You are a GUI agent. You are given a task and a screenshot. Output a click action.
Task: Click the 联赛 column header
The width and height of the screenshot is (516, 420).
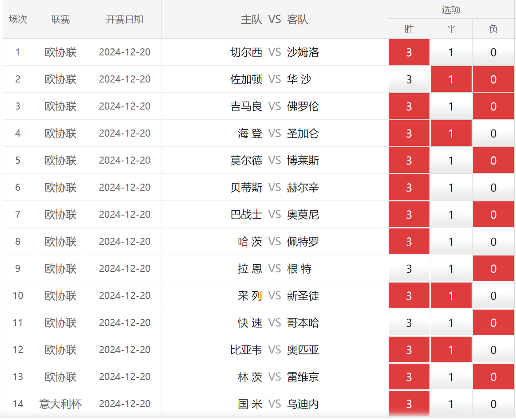pos(60,19)
